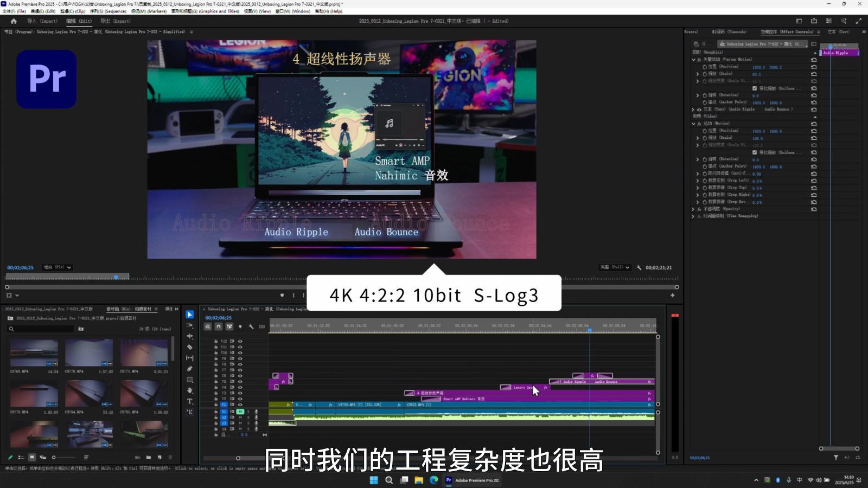
Task: Reset Vector Motion Position parameter
Action: point(814,67)
